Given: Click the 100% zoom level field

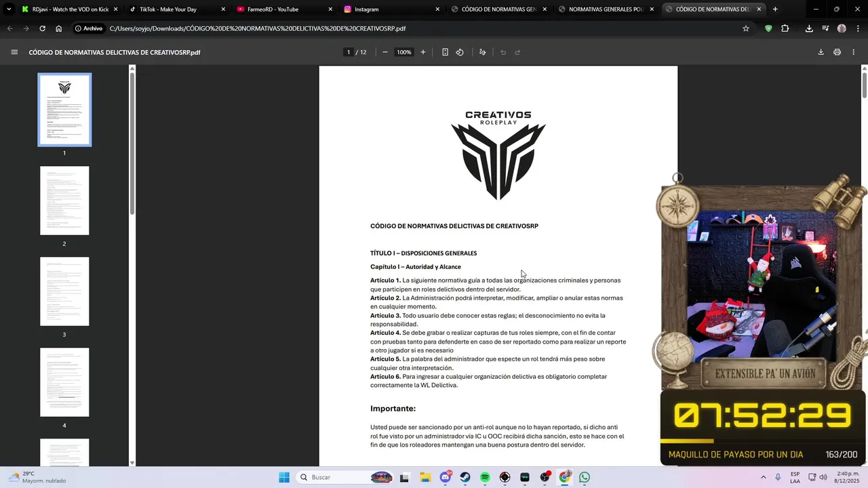Looking at the screenshot, I should tap(404, 52).
